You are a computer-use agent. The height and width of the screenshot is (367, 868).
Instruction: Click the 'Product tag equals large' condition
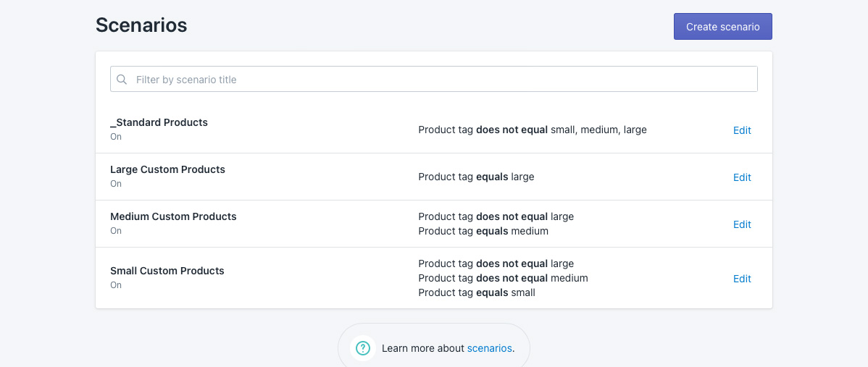point(476,177)
